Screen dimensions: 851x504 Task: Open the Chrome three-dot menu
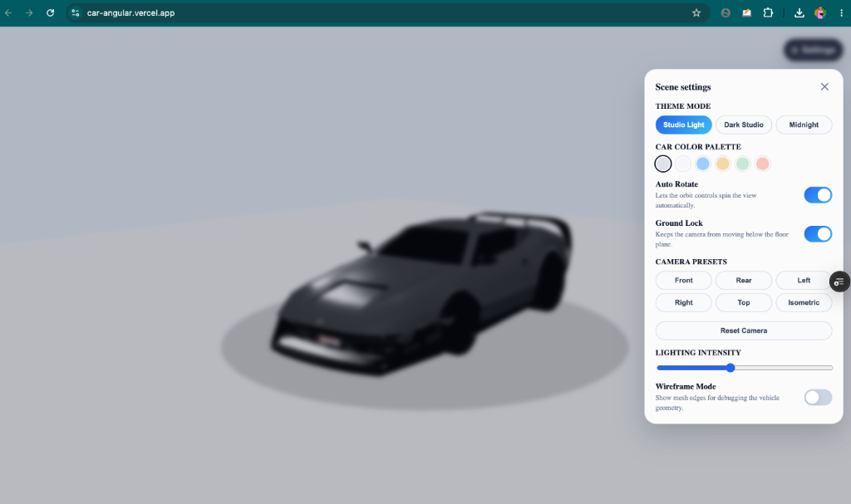(841, 13)
